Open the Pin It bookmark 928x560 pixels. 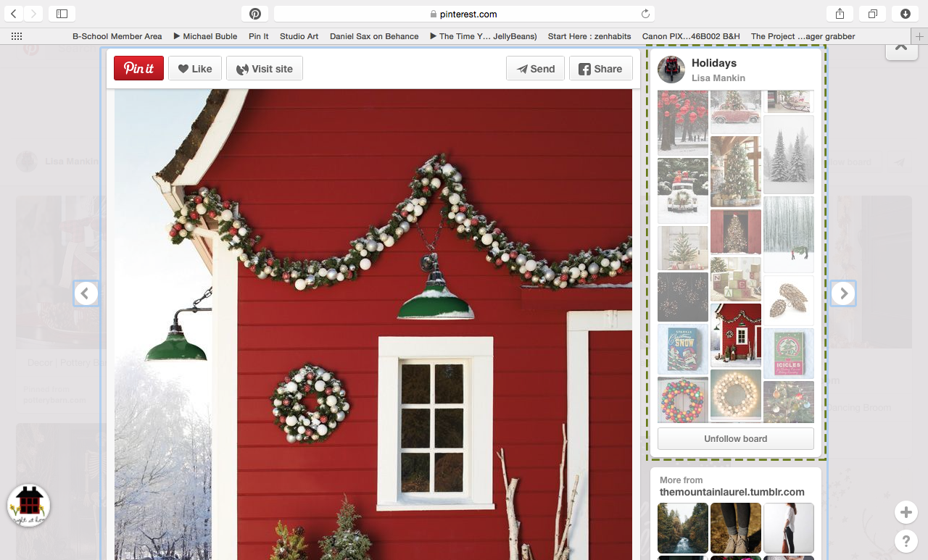[x=259, y=36]
